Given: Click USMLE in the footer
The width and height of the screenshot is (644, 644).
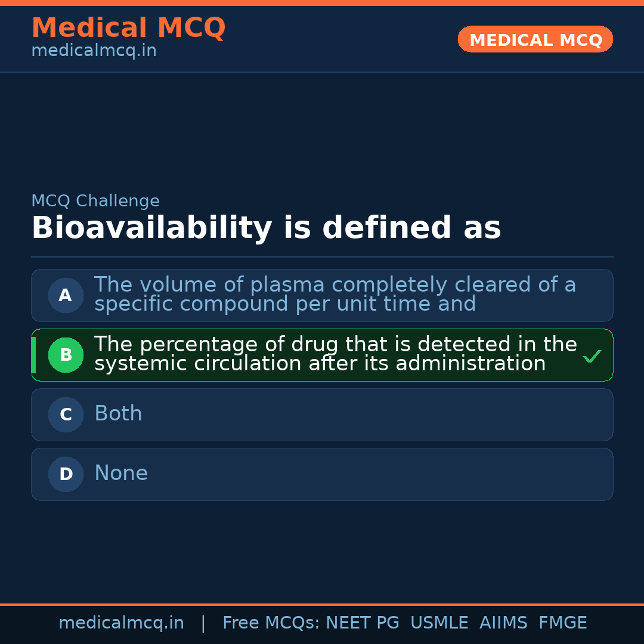Looking at the screenshot, I should [x=439, y=623].
